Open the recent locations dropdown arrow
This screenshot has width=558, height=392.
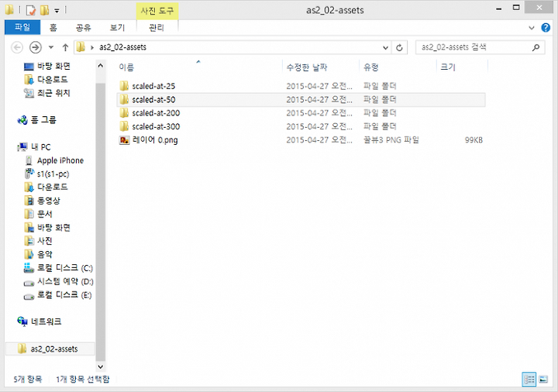51,47
